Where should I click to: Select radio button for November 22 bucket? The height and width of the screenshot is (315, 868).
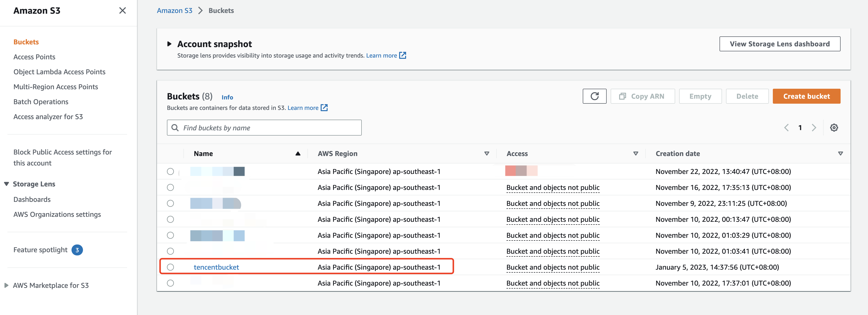coord(170,171)
